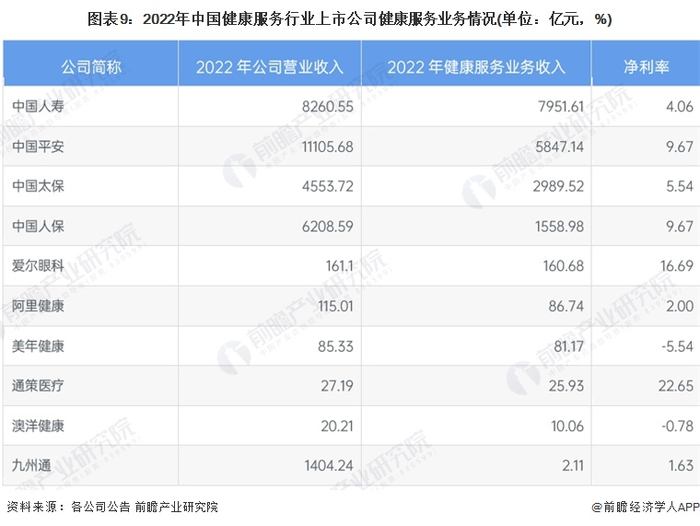Click revenue value 161.1
The image size is (700, 526).
click(x=339, y=266)
